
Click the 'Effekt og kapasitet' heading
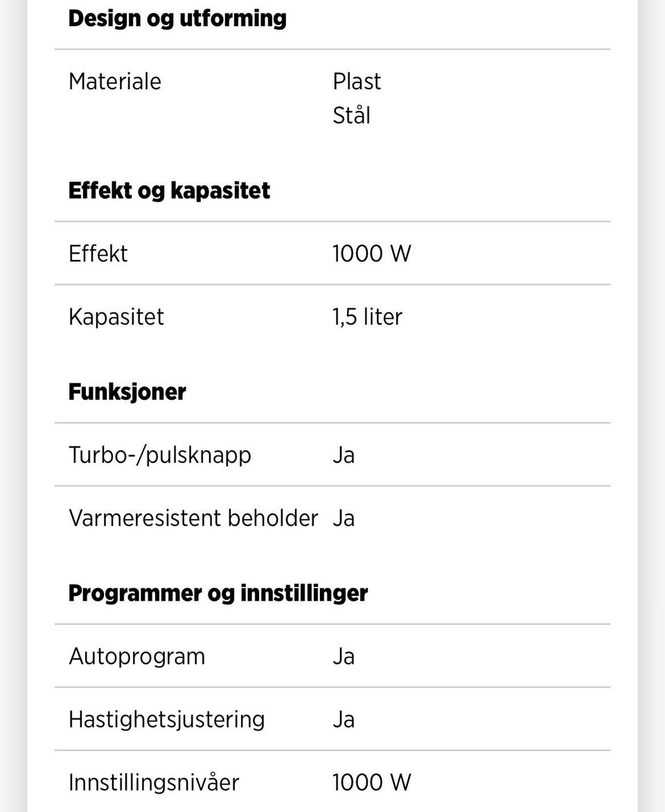[169, 191]
